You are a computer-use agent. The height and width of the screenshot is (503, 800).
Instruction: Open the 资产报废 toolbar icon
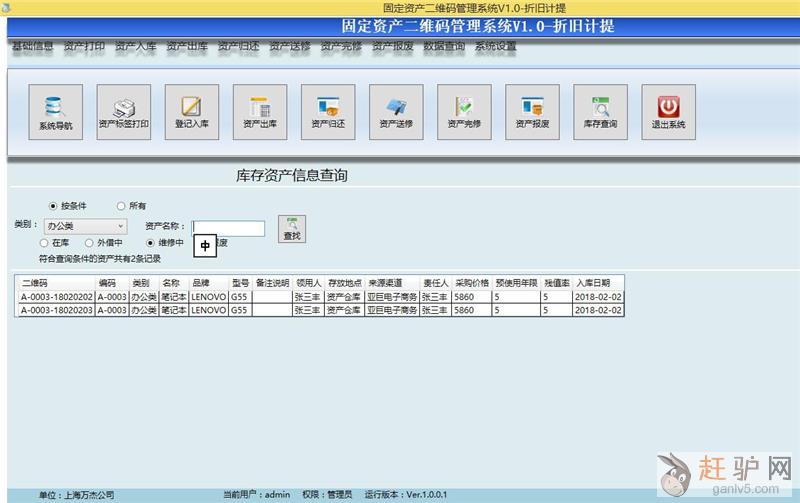pos(531,112)
